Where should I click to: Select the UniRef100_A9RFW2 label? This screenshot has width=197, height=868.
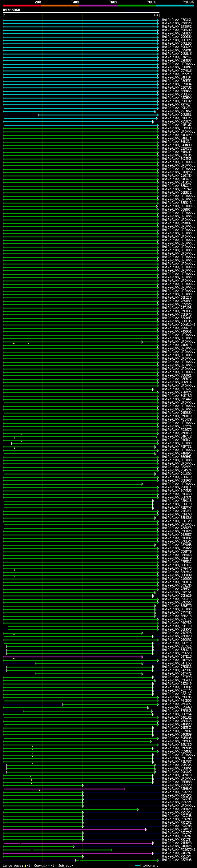click(x=176, y=101)
